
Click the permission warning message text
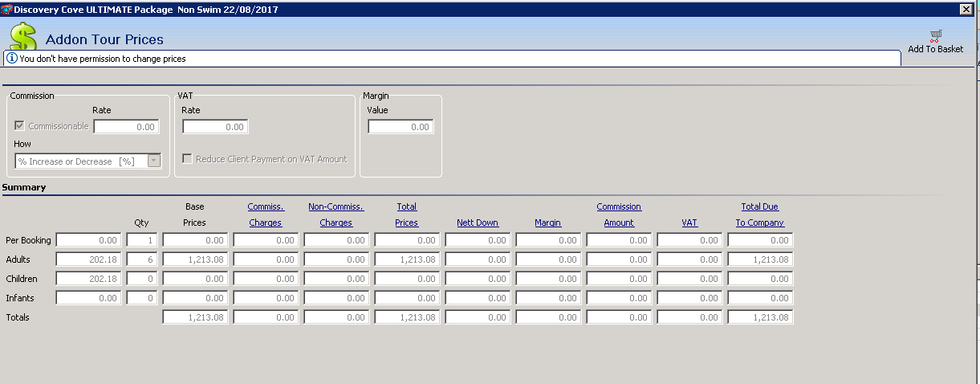point(103,59)
